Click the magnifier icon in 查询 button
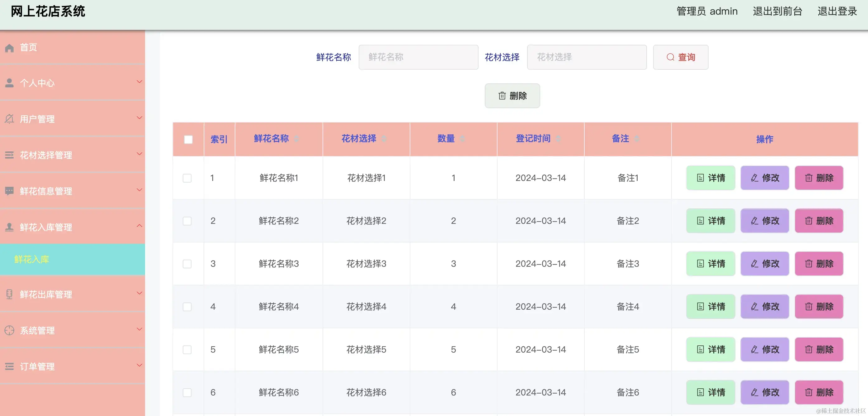868x416 pixels. click(x=670, y=57)
